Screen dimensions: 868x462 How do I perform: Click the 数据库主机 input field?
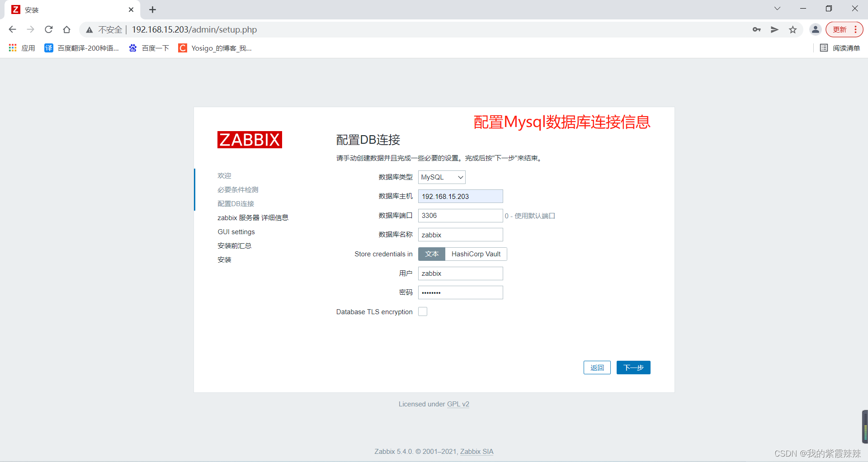[460, 196]
